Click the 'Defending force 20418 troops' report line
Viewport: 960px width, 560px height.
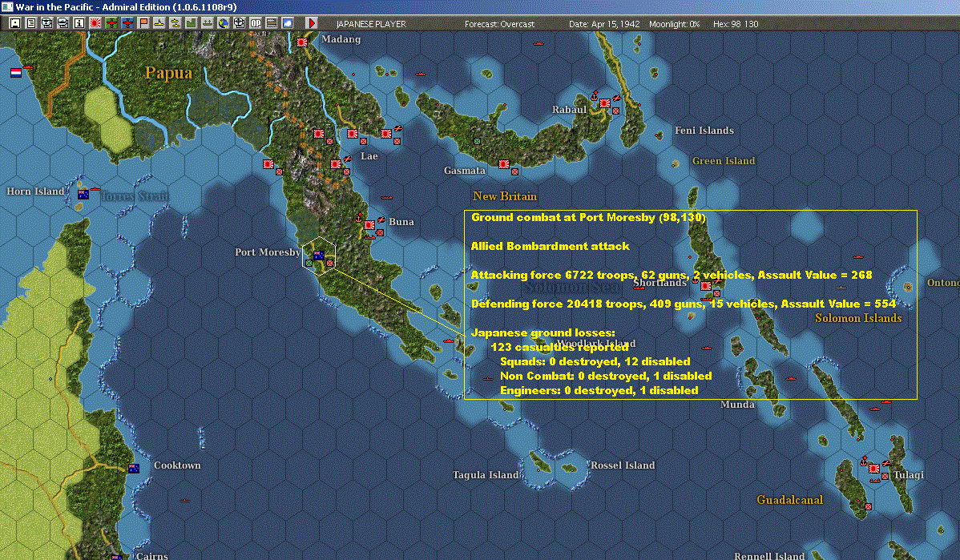[684, 304]
